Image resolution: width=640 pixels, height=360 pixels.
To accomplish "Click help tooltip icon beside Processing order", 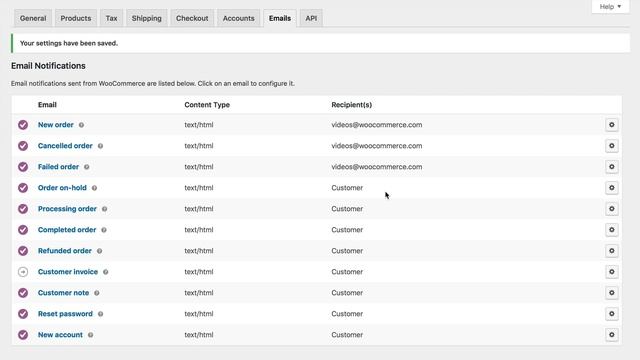I will pos(104,209).
